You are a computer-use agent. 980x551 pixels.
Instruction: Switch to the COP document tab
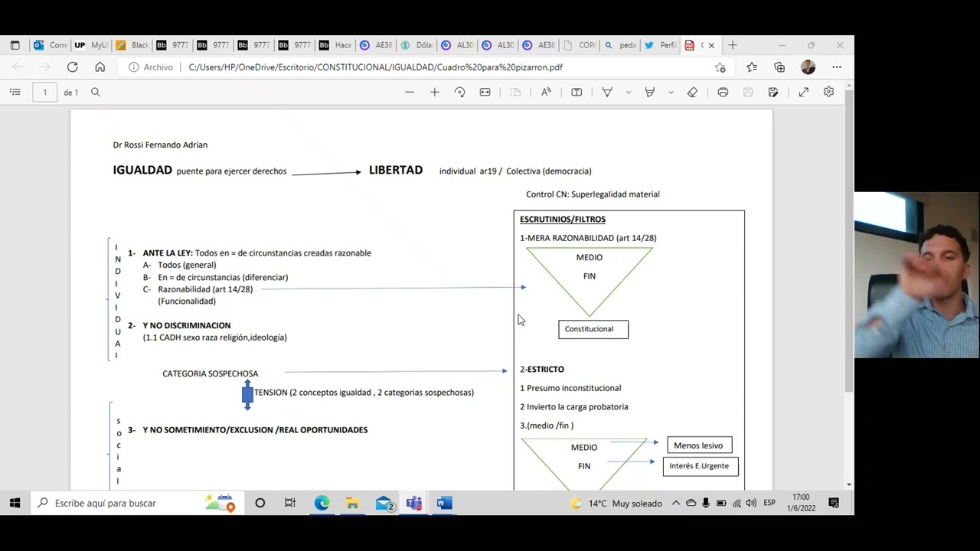pyautogui.click(x=580, y=45)
